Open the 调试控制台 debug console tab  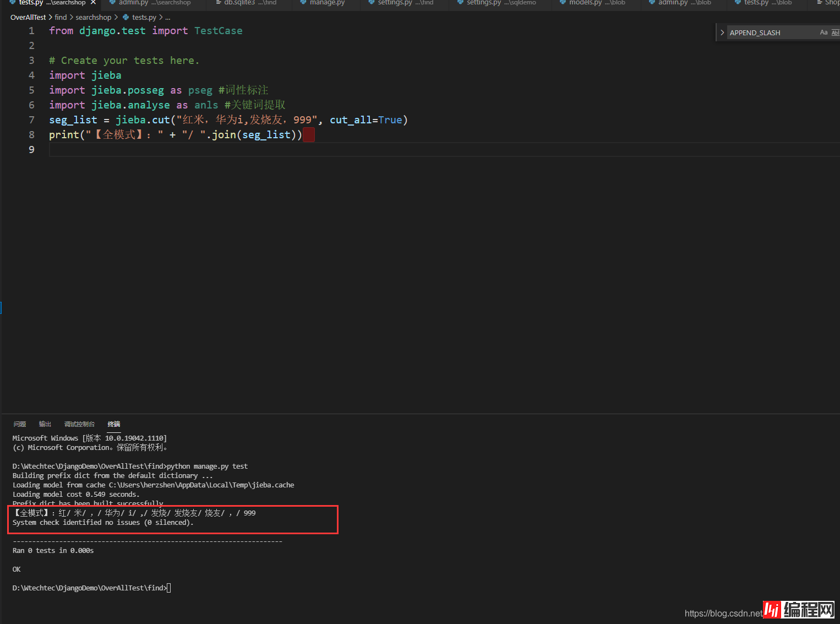pyautogui.click(x=79, y=424)
